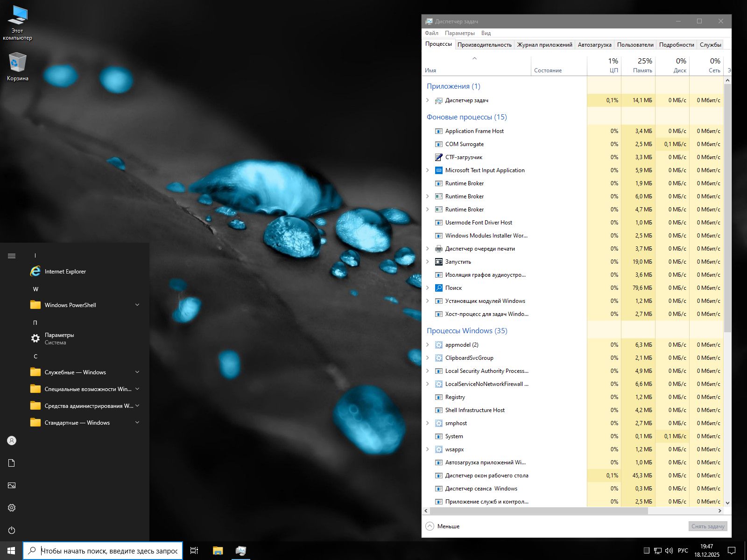Expand the Стандартные — Windows folder
This screenshot has width=747, height=560.
tap(137, 422)
